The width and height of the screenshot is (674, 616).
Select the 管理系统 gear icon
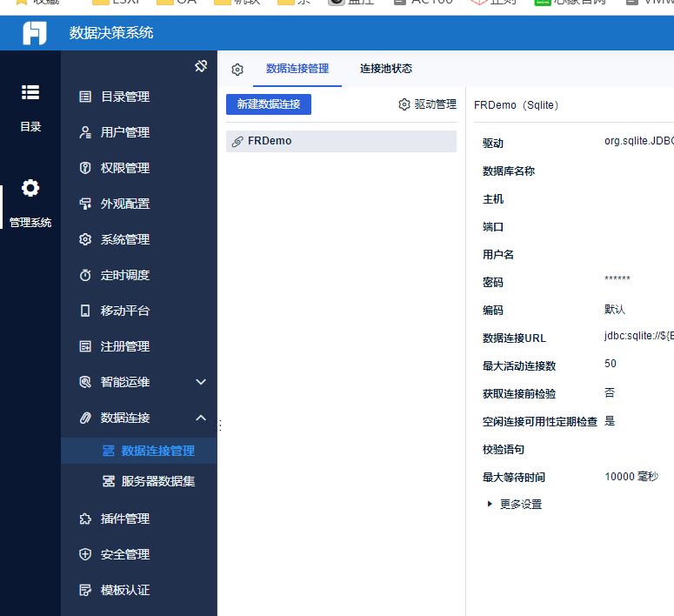pos(30,188)
